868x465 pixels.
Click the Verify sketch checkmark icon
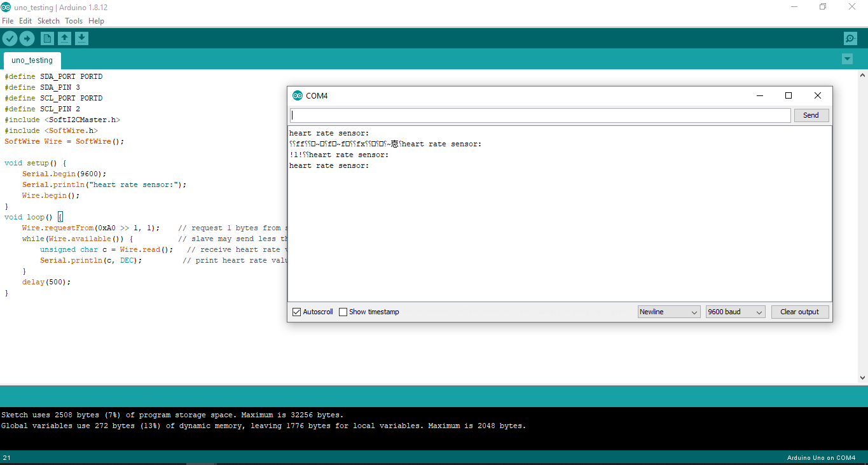[10, 39]
